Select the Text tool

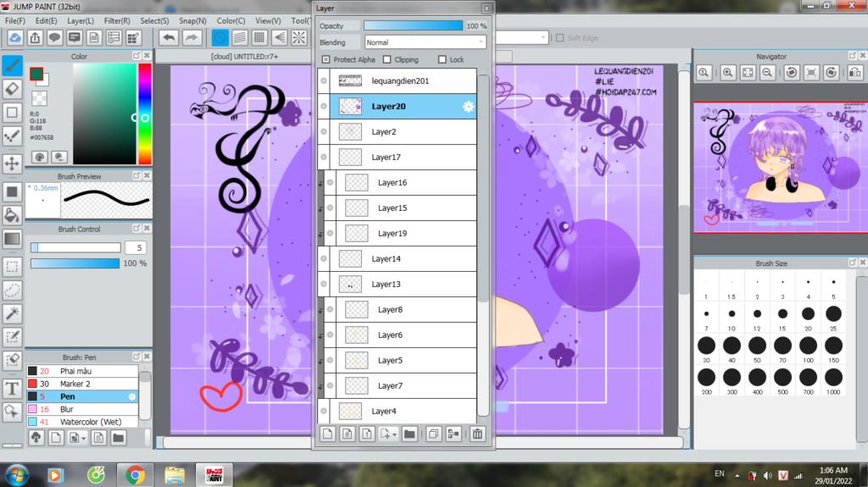tap(12, 389)
